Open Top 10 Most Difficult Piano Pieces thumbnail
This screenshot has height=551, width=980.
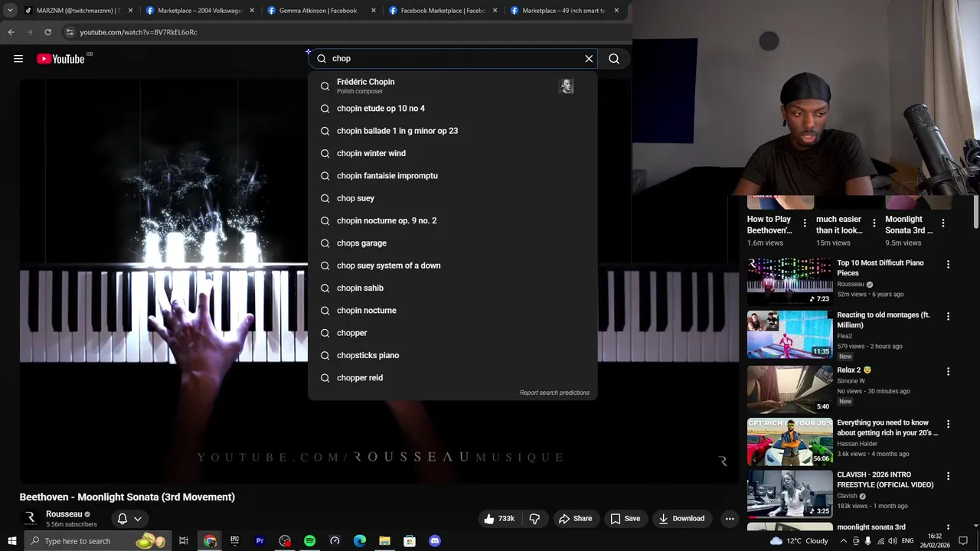pyautogui.click(x=789, y=281)
